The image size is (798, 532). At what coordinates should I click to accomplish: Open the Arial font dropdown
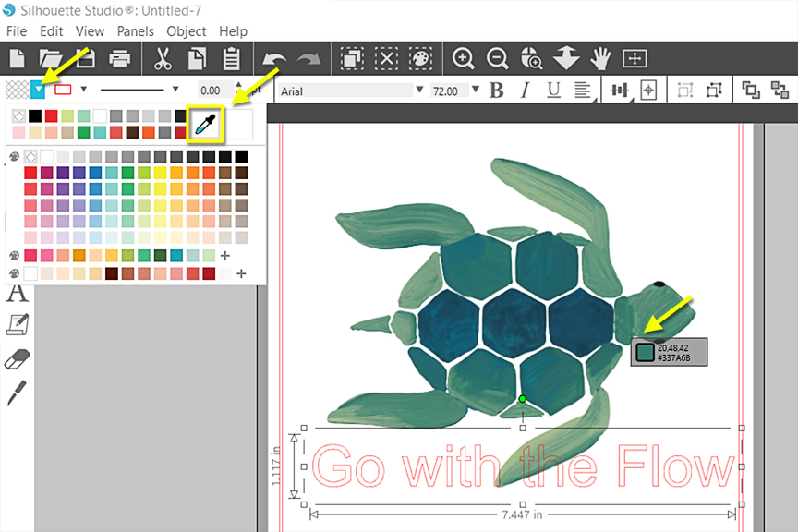click(x=419, y=90)
